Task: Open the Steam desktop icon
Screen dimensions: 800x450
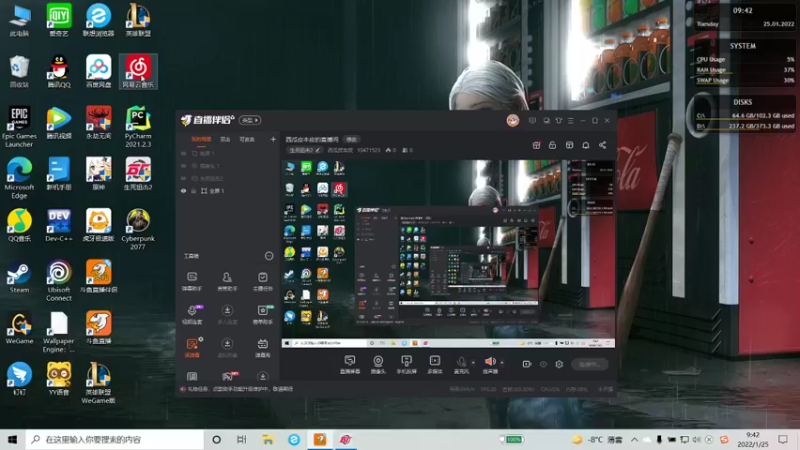Action: (19, 277)
